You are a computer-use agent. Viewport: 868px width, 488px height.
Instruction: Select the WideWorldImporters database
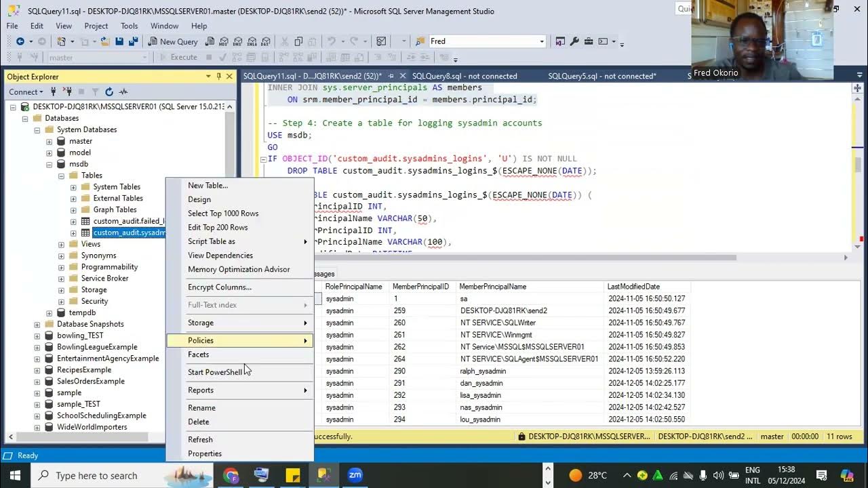click(92, 427)
